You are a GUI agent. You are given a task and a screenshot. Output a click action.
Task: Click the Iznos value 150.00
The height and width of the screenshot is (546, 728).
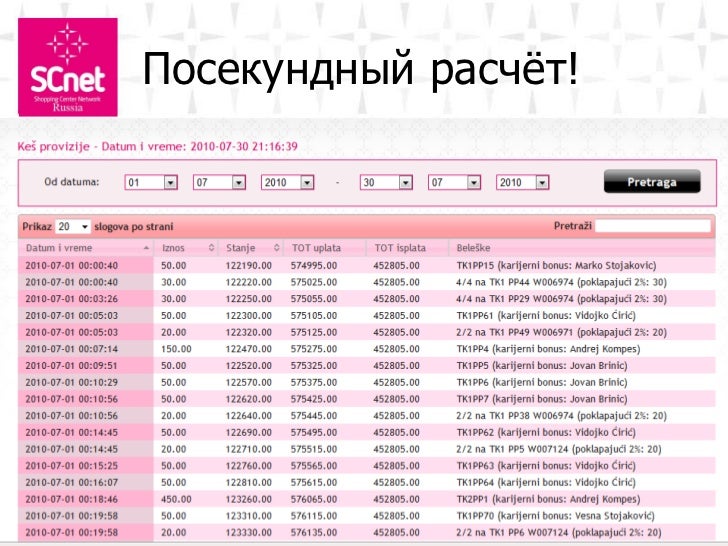pos(176,349)
